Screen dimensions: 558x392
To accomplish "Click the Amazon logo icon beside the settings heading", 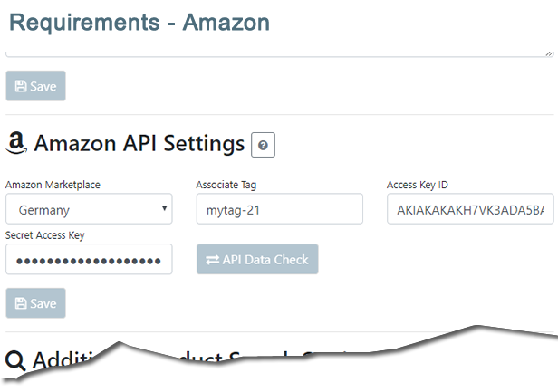I will tap(16, 143).
